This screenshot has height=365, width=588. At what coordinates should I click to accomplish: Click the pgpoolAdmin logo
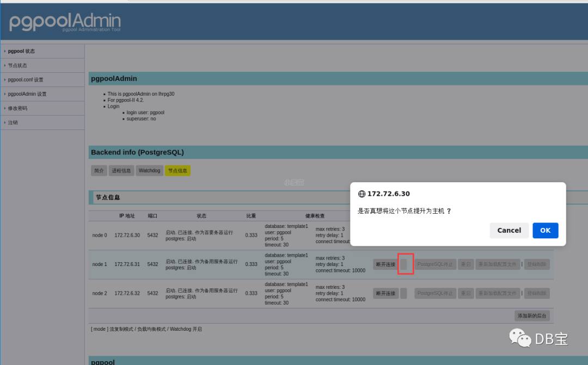[x=65, y=22]
